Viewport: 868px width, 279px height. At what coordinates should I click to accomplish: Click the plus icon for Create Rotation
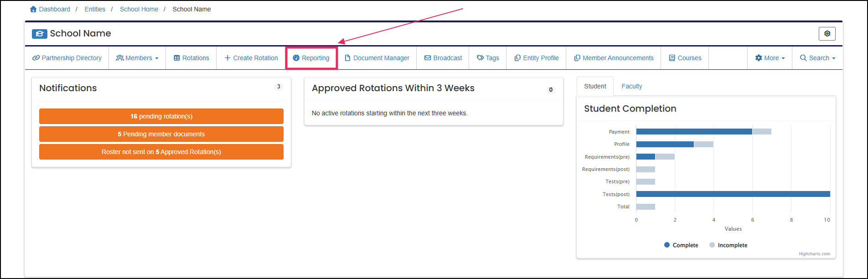pyautogui.click(x=227, y=58)
